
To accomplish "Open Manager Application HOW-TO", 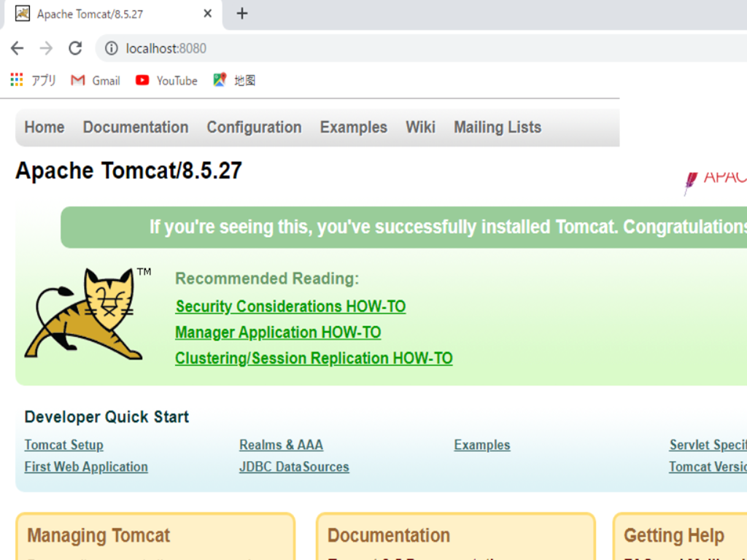I will (x=278, y=332).
